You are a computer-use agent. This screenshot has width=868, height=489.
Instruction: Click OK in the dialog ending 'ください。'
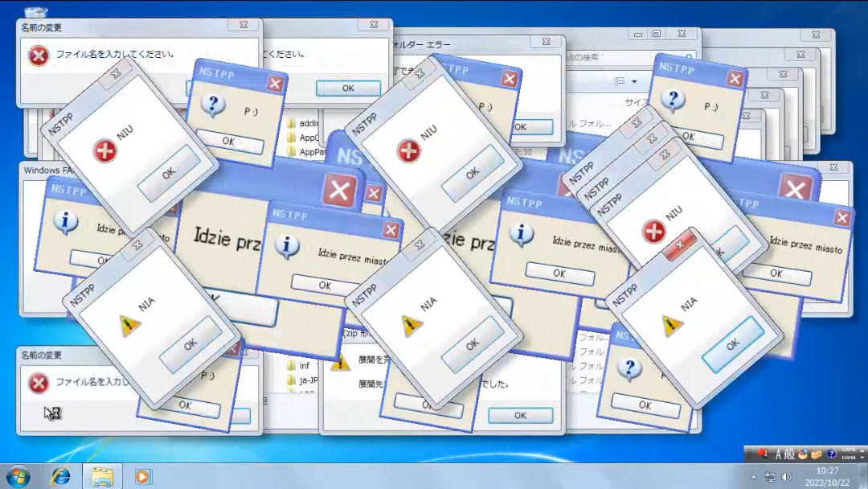348,88
